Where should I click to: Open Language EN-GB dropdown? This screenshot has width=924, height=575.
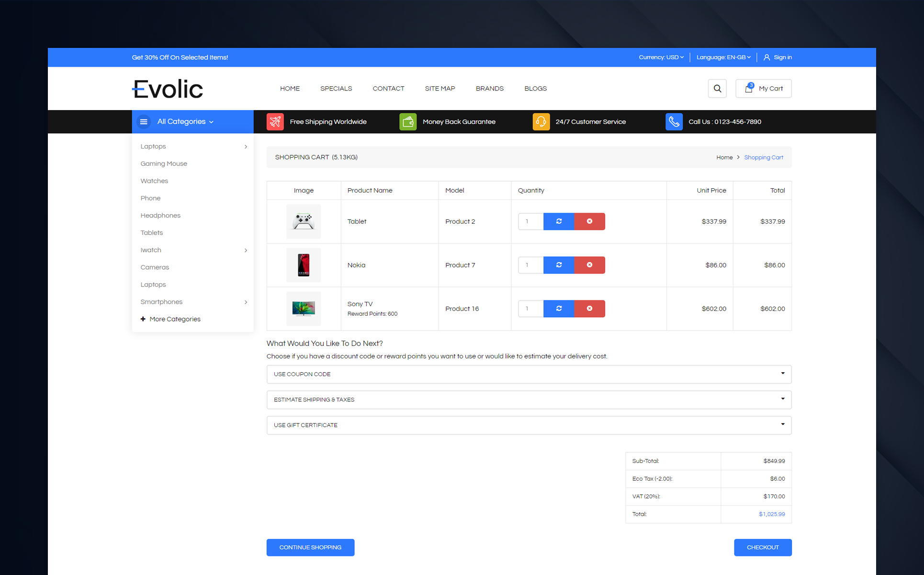pyautogui.click(x=723, y=57)
